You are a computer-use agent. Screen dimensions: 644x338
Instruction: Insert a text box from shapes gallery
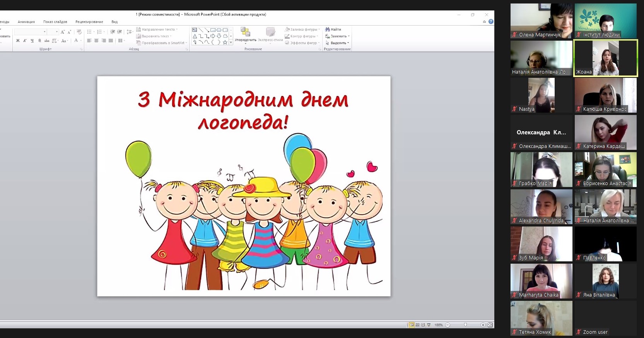pyautogui.click(x=195, y=30)
